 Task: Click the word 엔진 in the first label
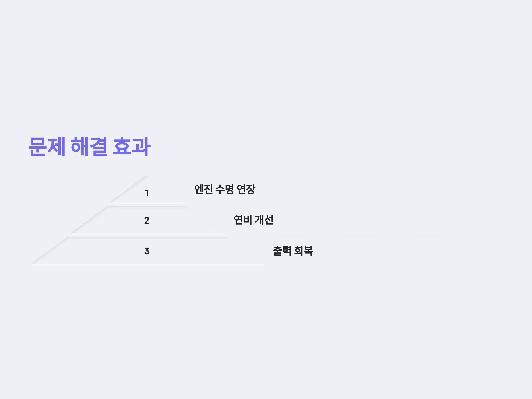(x=203, y=189)
